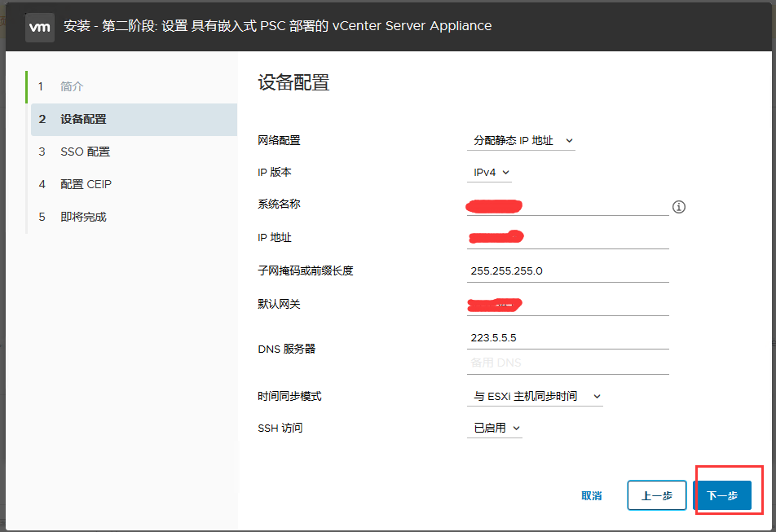
Task: Click the system name info icon
Action: point(678,207)
